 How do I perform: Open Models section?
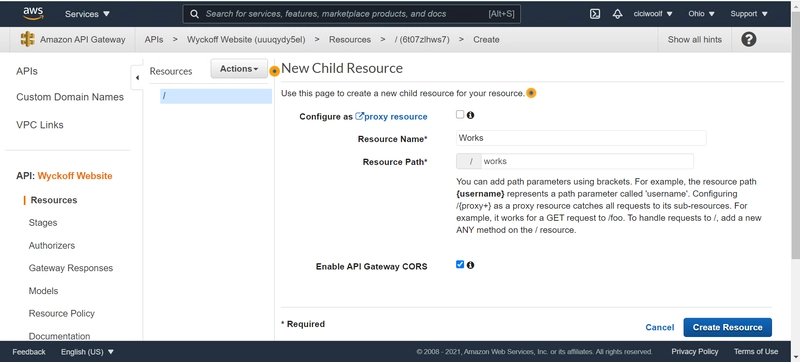[43, 291]
